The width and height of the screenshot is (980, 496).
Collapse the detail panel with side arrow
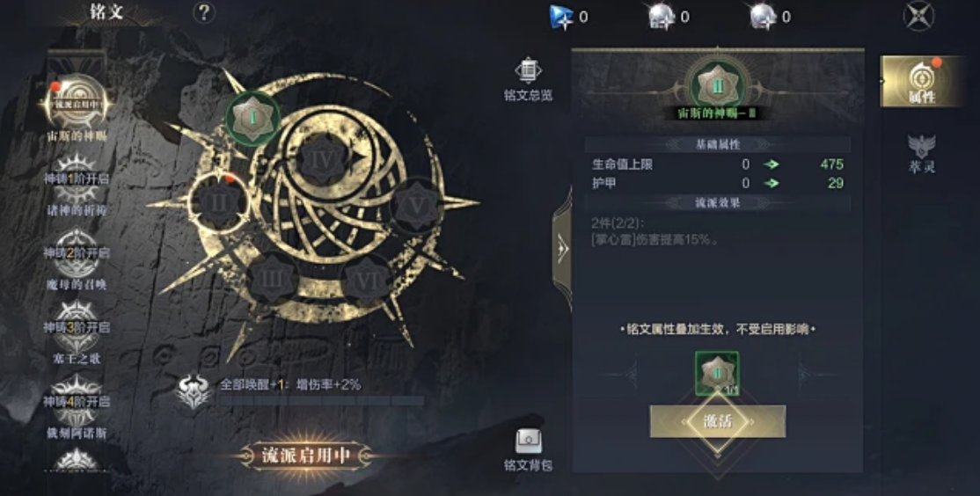tap(561, 249)
